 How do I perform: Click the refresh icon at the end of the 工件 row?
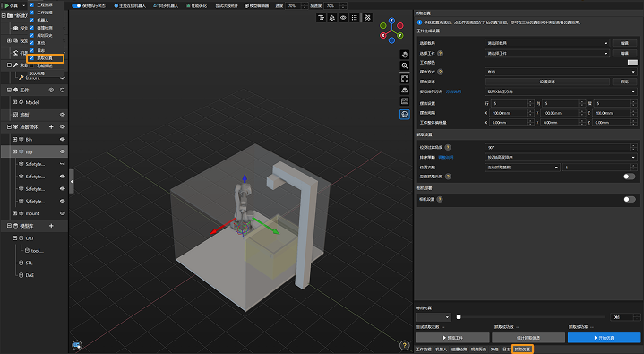coord(63,90)
